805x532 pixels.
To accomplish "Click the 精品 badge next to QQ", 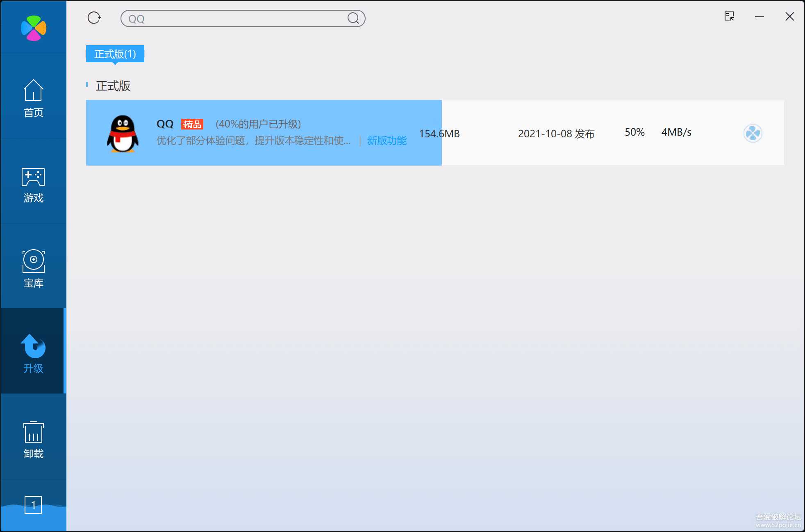I will 193,124.
